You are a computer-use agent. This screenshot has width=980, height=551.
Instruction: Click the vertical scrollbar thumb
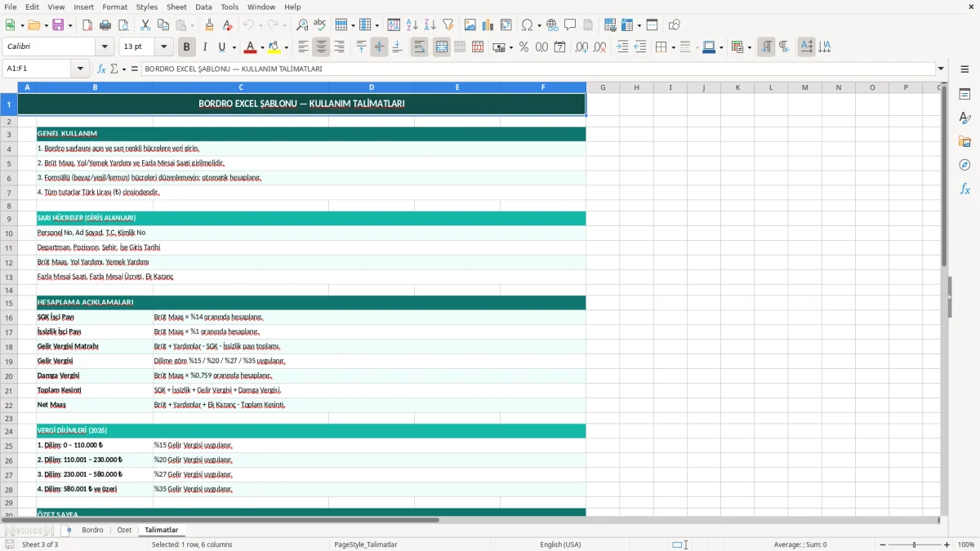(944, 177)
